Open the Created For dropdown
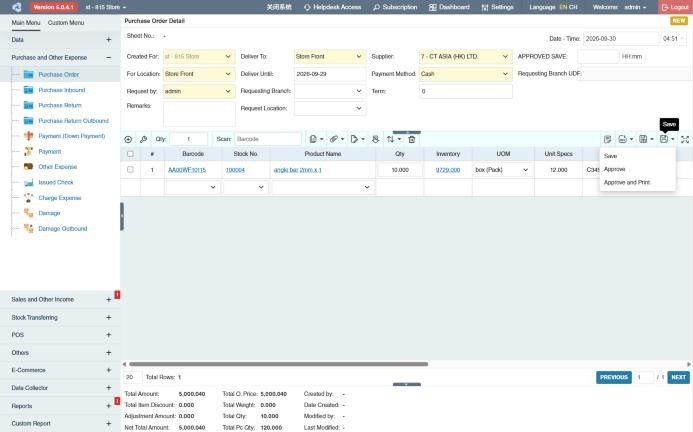Viewport: 693px width, 432px height. click(198, 57)
